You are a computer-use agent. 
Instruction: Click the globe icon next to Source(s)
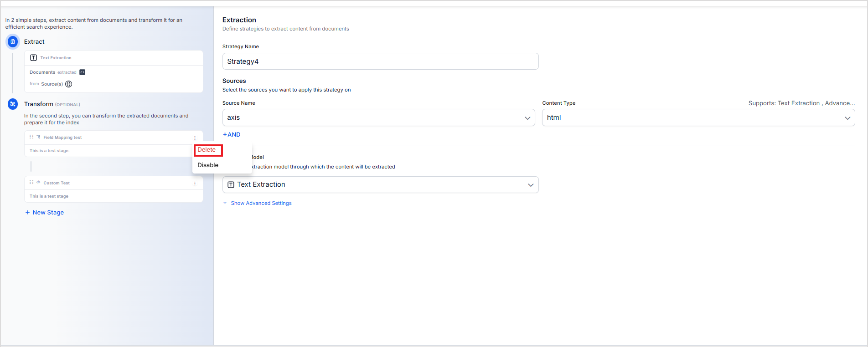pos(69,84)
